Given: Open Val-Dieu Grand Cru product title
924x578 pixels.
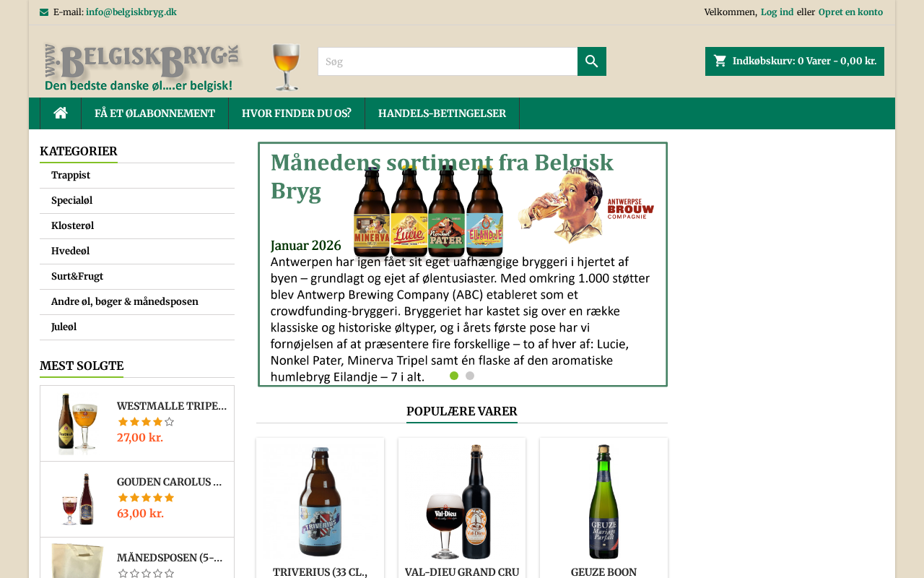Looking at the screenshot, I should click(462, 572).
